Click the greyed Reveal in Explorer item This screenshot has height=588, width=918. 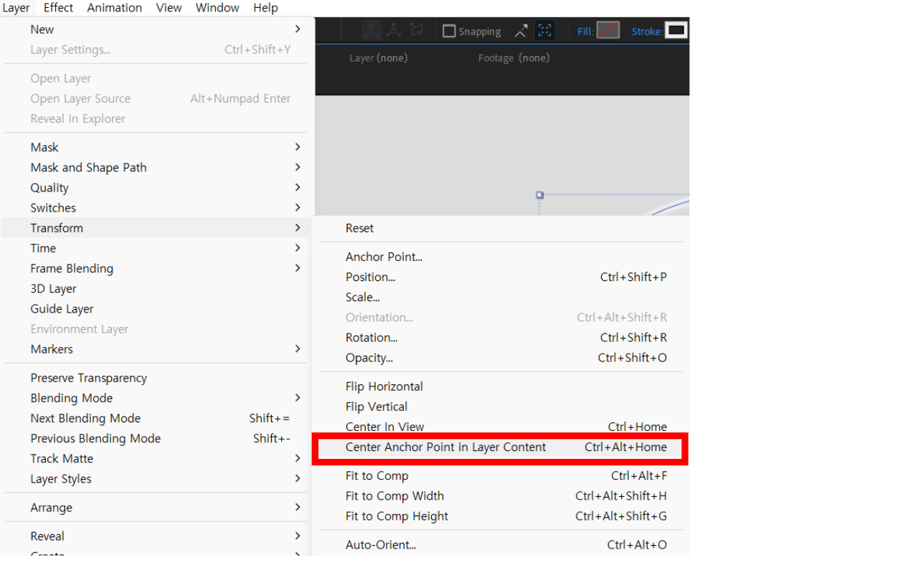click(155, 118)
